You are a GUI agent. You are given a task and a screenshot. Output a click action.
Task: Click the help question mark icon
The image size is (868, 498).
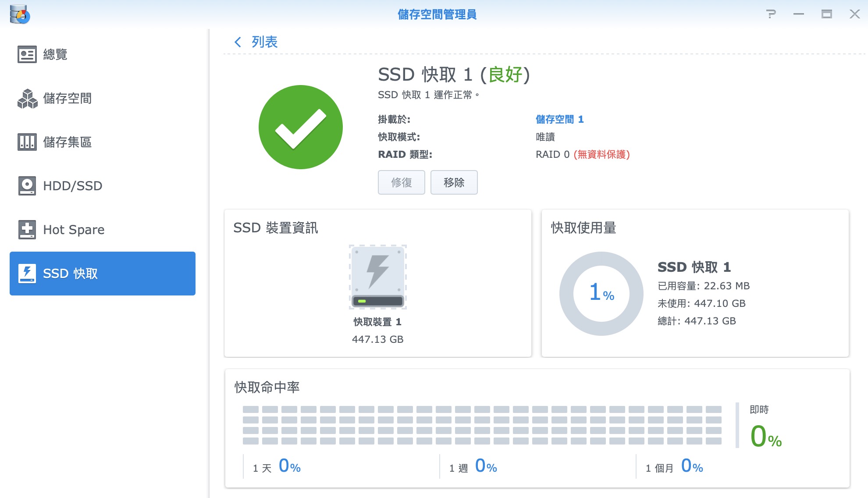[x=771, y=14]
